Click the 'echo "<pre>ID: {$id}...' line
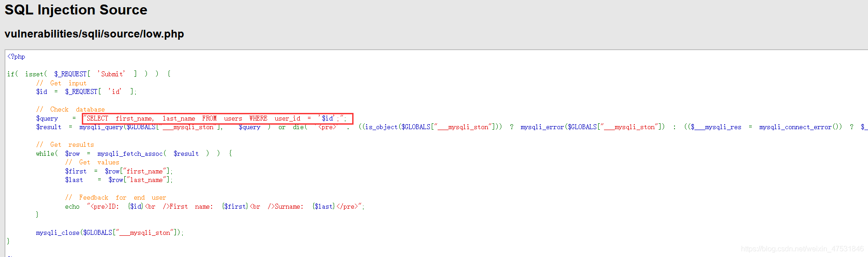Screen dimensions: 868x257 tap(215, 206)
